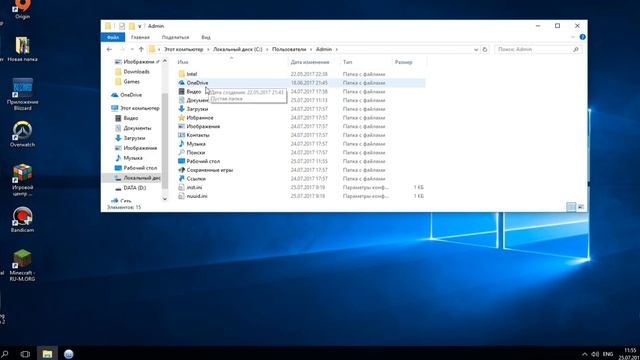Launch Приложение Blizzard from the desktop

[22, 94]
